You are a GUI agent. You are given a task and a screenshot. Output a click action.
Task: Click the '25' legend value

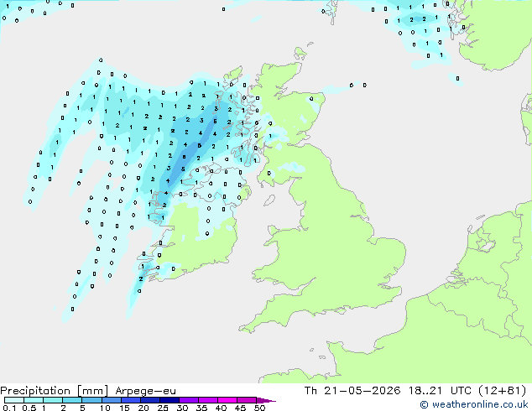click(x=163, y=408)
